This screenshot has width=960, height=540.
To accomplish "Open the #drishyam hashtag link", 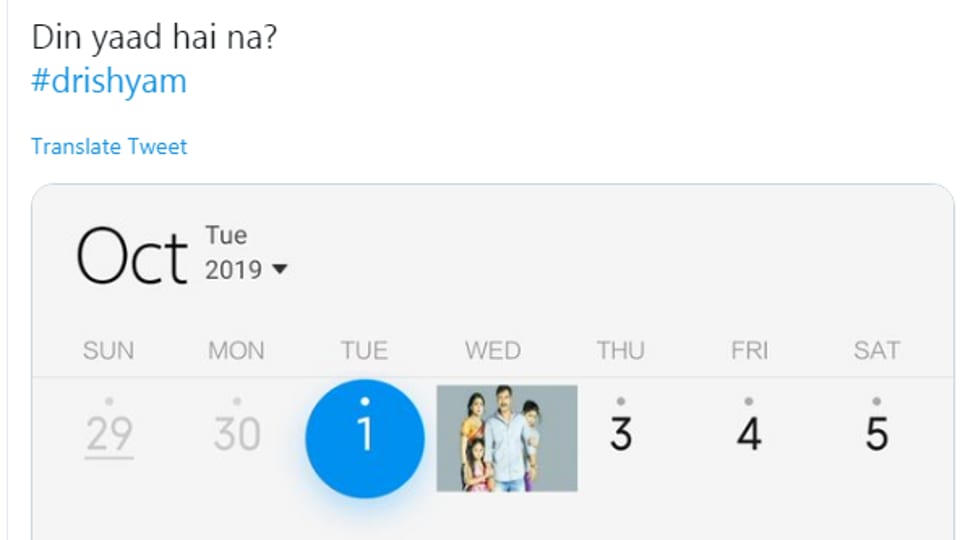I will (x=109, y=81).
